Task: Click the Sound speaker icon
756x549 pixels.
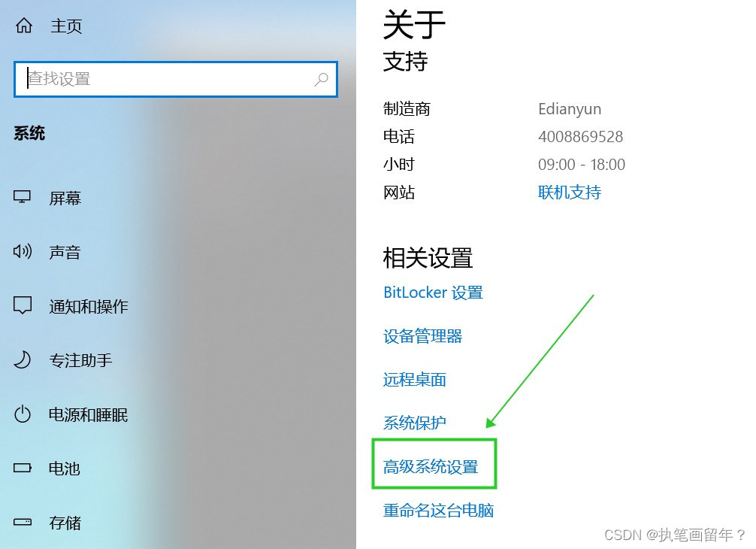Action: pyautogui.click(x=23, y=251)
